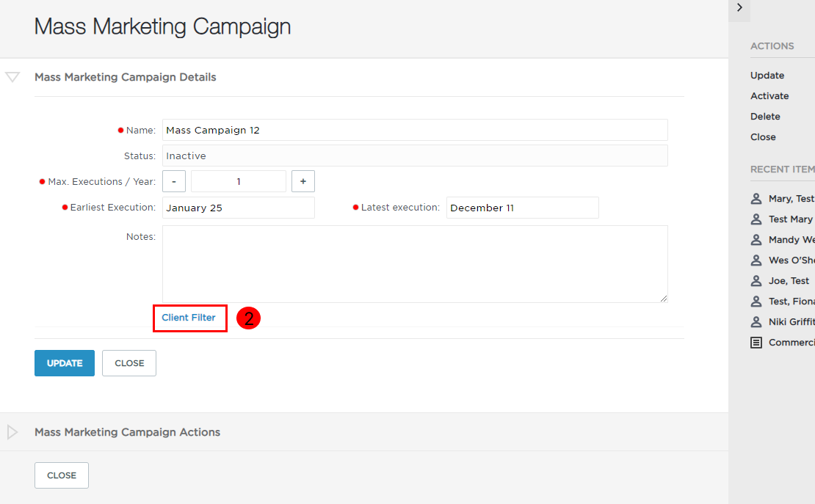Increase Max. Executions with plus button
Viewport: 815px width, 504px height.
(303, 181)
